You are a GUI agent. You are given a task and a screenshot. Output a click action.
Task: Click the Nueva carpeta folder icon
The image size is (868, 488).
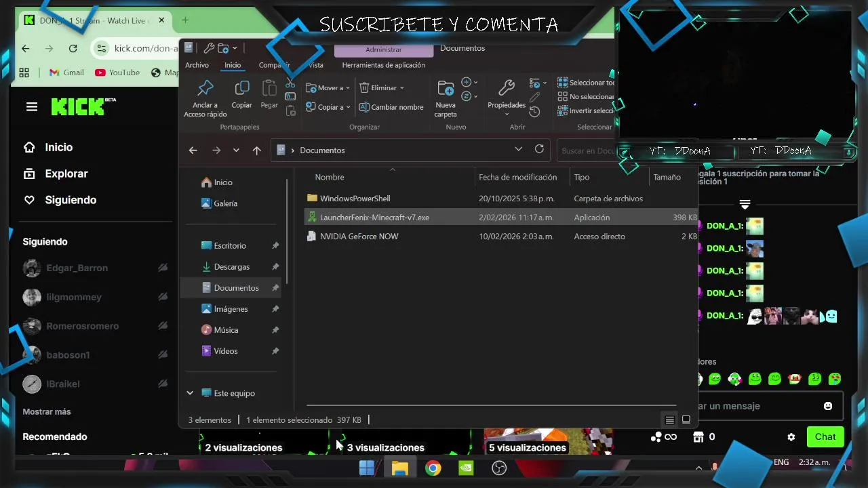tap(446, 88)
